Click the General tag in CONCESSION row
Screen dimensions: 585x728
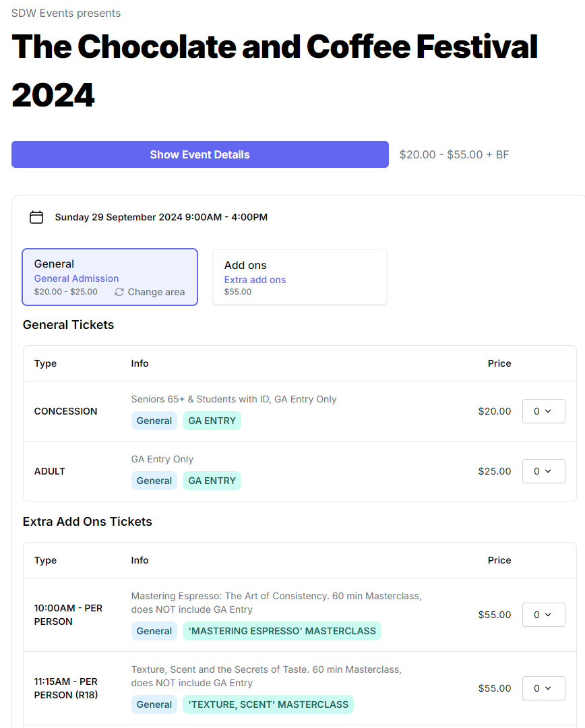154,421
